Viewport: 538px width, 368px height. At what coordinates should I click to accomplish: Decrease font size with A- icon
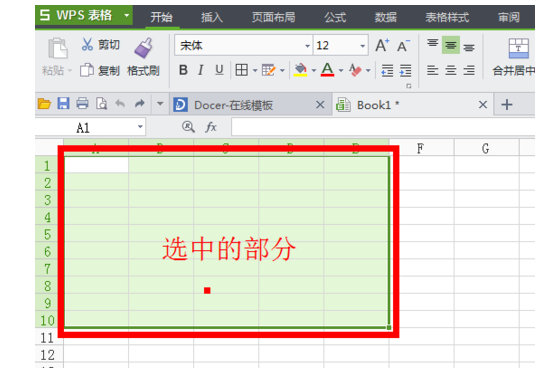click(x=403, y=45)
